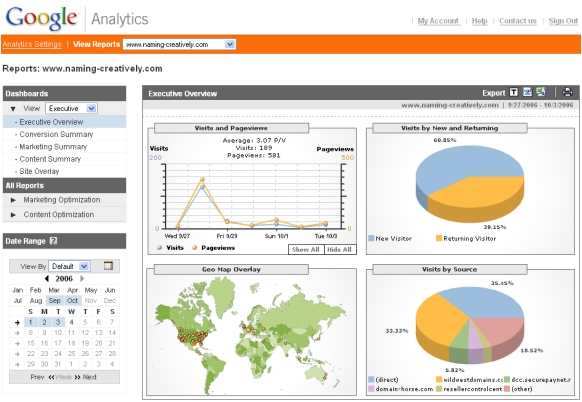Select October 2 in calendar
This screenshot has width=582, height=402.
(44, 323)
